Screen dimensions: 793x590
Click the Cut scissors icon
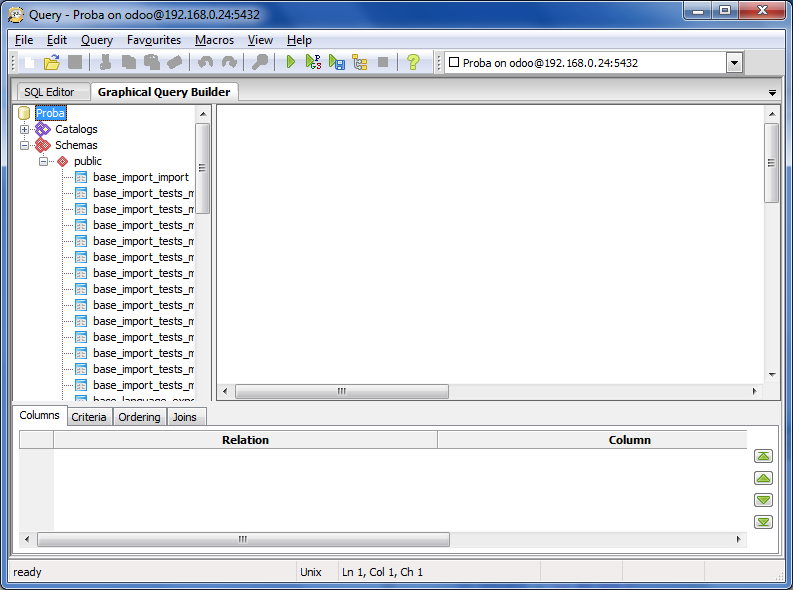105,63
